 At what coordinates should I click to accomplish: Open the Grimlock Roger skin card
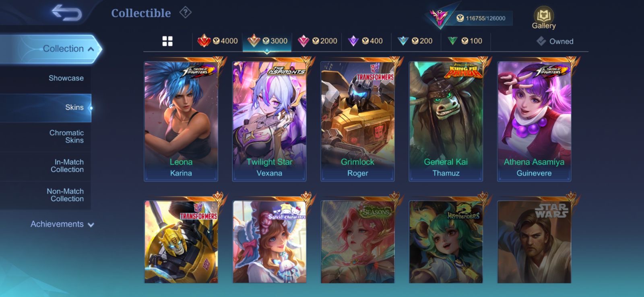[x=357, y=121]
